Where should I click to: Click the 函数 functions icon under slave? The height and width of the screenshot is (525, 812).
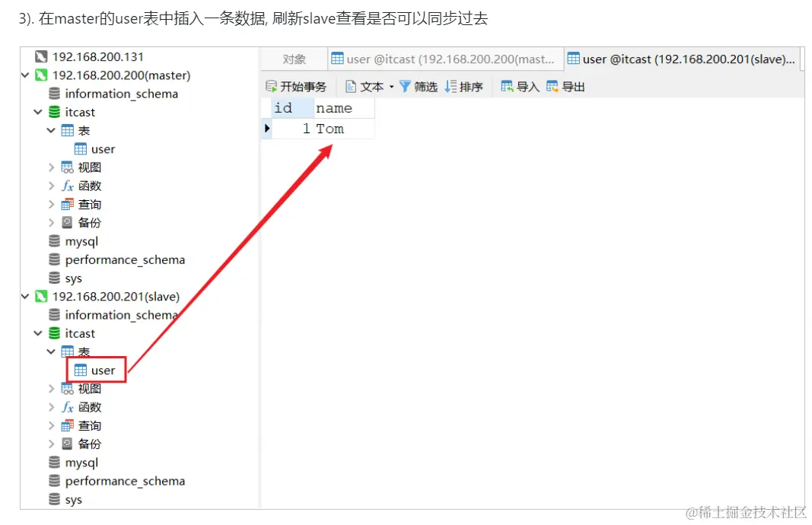(67, 407)
